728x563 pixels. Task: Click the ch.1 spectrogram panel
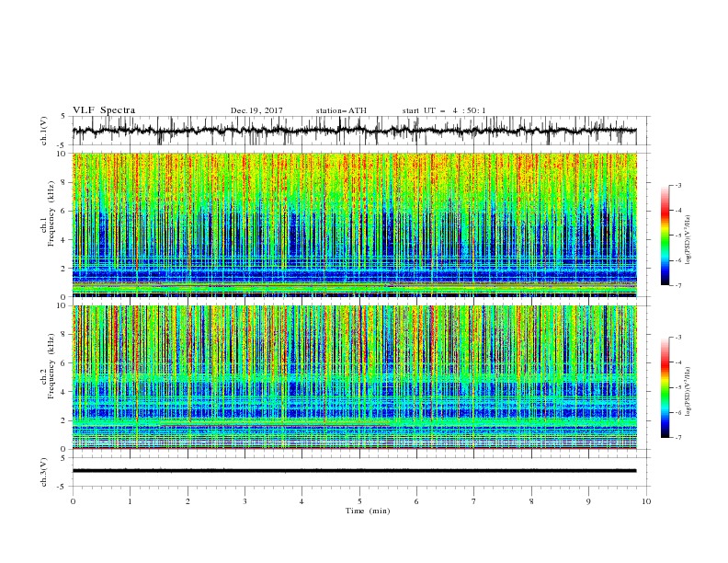click(x=355, y=224)
